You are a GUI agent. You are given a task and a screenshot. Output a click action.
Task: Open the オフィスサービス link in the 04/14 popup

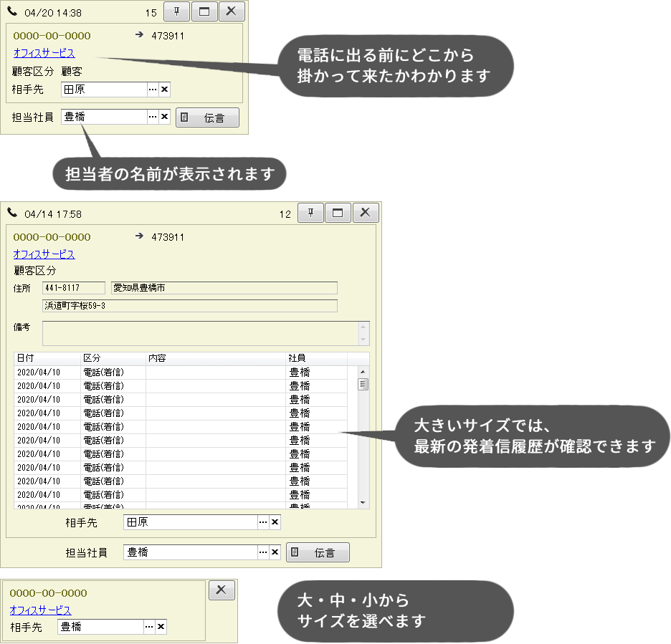tap(44, 254)
